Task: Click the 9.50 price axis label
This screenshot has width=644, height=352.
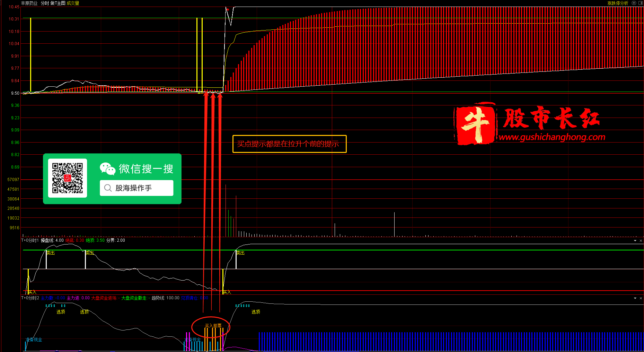Action: click(15, 93)
